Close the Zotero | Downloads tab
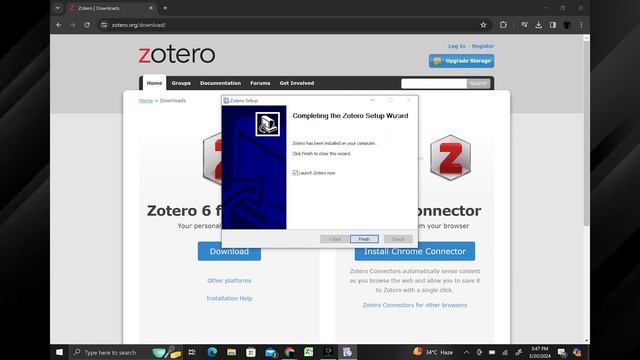Image resolution: width=640 pixels, height=360 pixels. coord(151,8)
